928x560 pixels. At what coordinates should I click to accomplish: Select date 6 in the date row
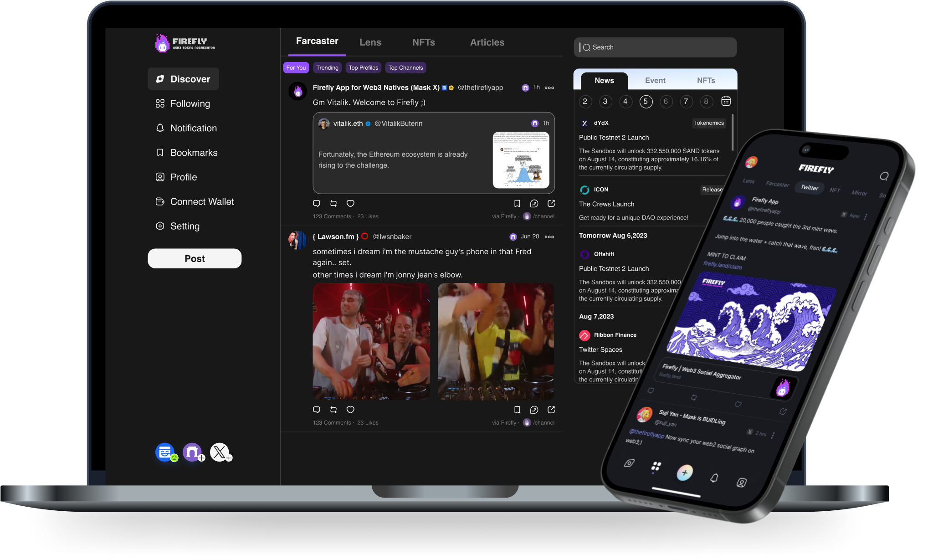pos(666,102)
